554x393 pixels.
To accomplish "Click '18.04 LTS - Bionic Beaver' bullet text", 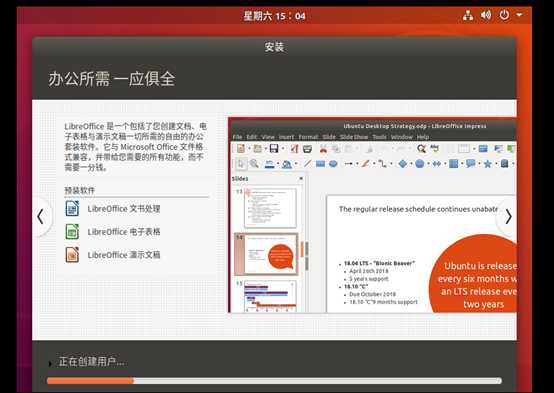I will [379, 263].
